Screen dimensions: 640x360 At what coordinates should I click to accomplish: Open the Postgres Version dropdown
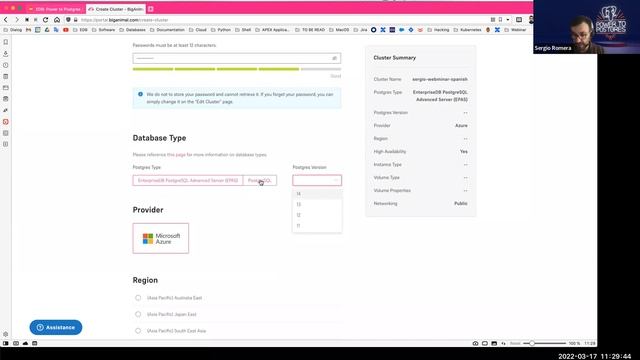coord(317,180)
